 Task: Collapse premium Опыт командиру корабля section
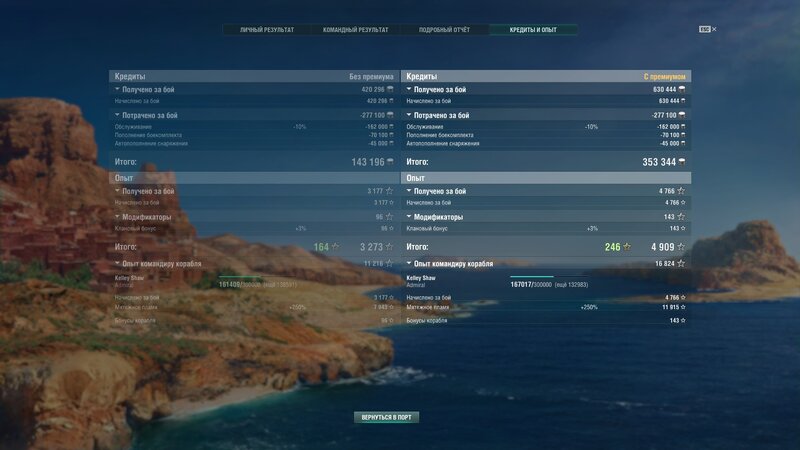tap(409, 263)
